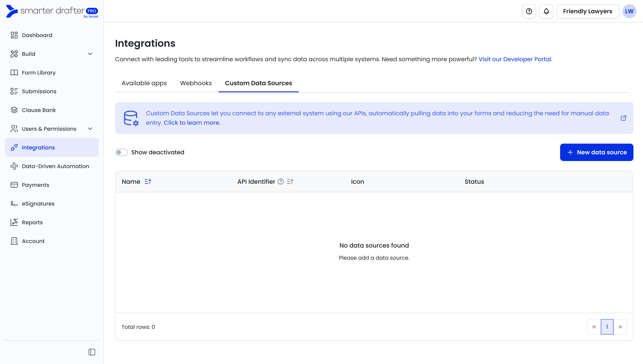Click the LW user avatar
The height and width of the screenshot is (364, 643).
tap(629, 11)
